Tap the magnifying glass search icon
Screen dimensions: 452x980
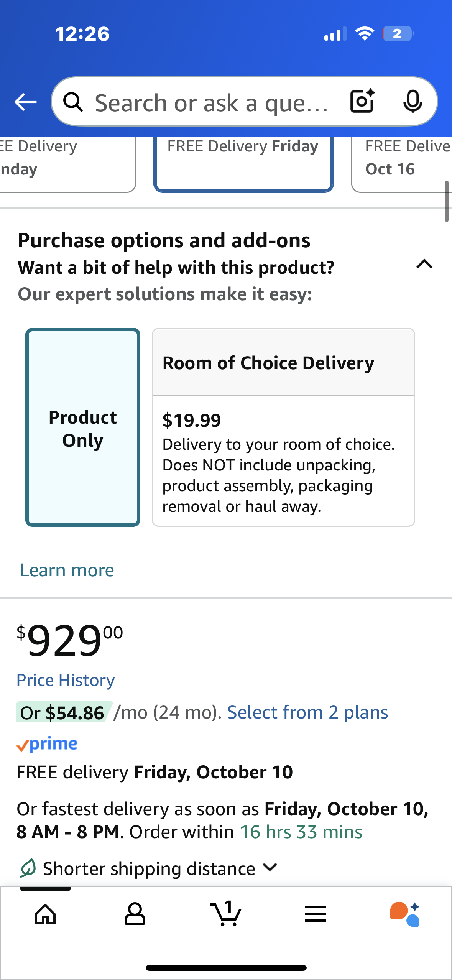click(x=73, y=102)
